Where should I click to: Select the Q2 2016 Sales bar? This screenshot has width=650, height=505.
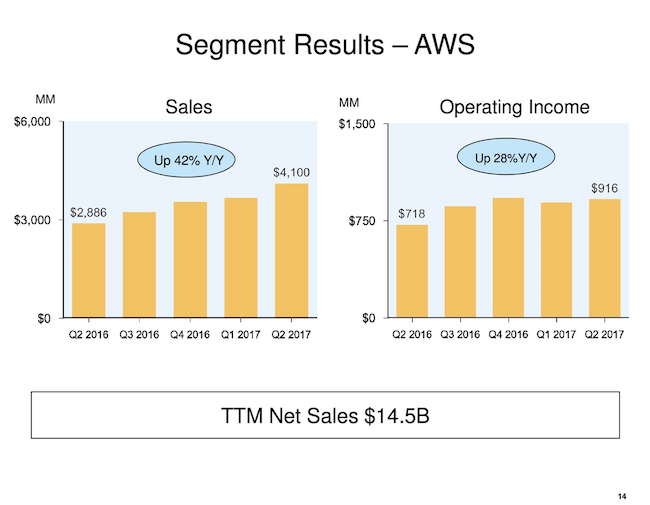88,270
